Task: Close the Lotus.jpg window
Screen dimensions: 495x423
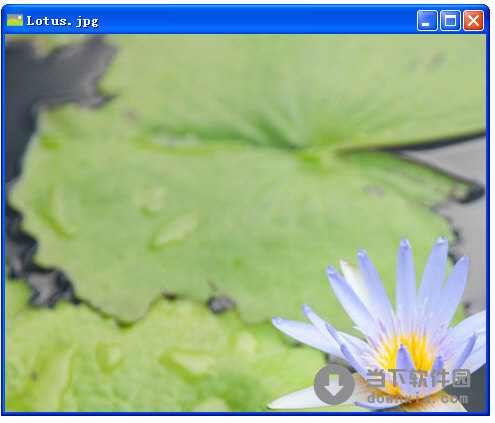Action: [473, 21]
